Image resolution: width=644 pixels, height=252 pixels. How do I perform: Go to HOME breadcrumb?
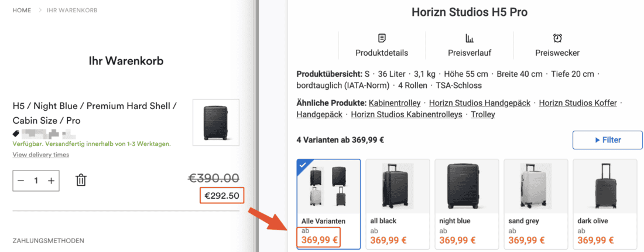tap(22, 11)
